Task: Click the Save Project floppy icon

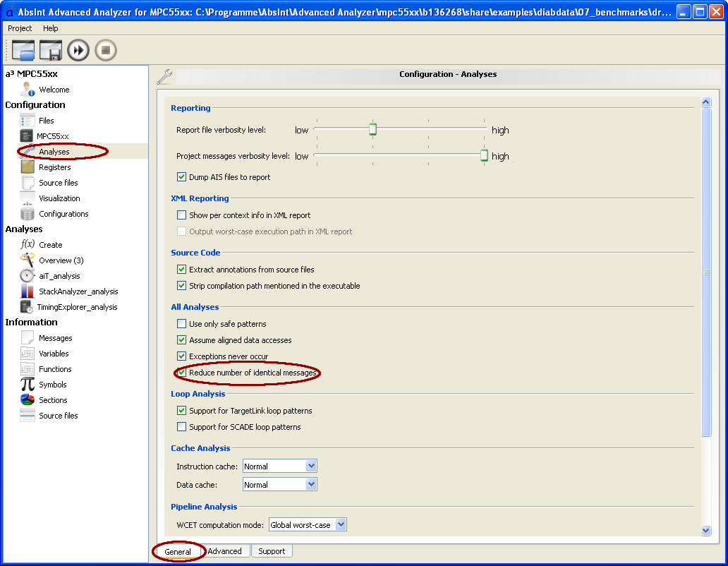Action: coord(51,50)
